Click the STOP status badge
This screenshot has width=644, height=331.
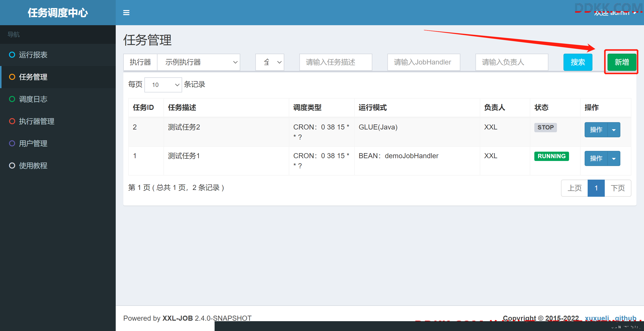click(546, 127)
